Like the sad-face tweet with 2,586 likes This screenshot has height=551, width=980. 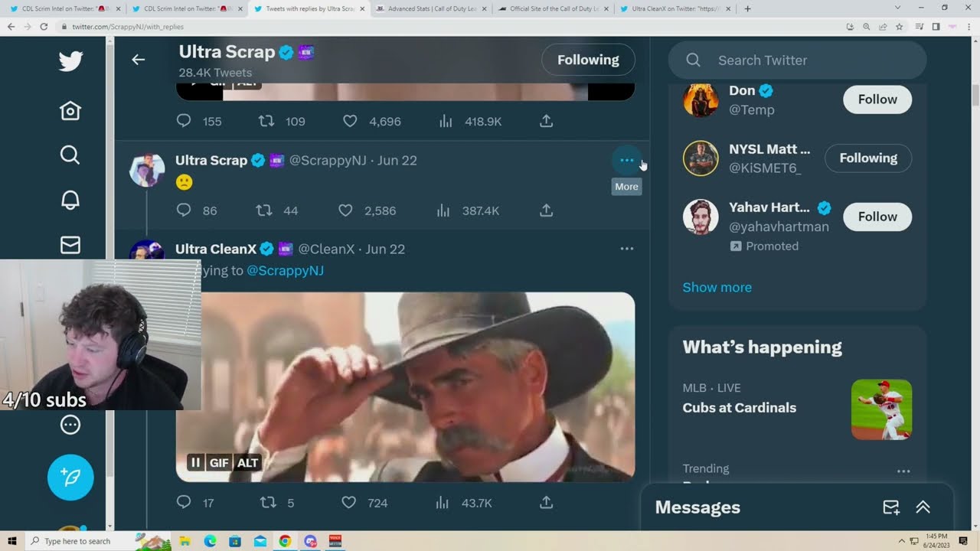click(x=346, y=210)
